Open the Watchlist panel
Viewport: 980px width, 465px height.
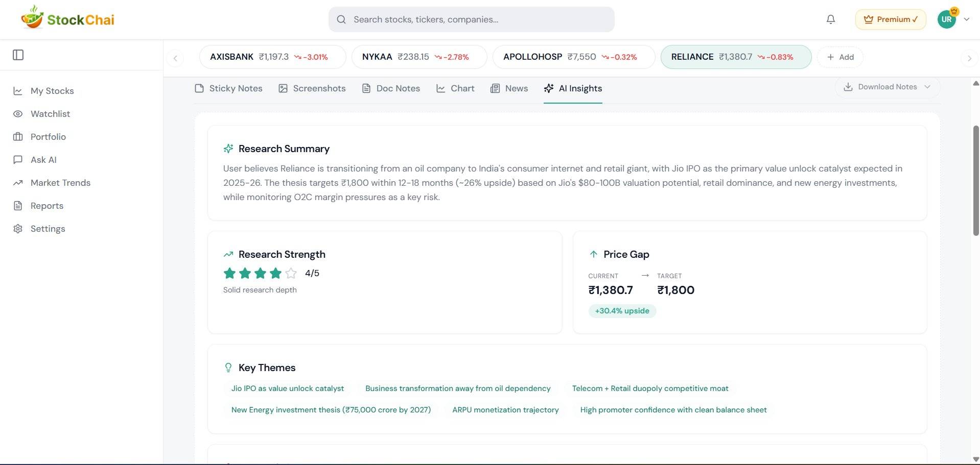[x=50, y=113]
